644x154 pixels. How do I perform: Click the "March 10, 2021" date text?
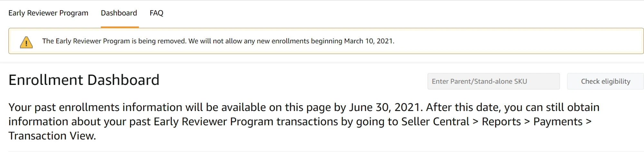point(369,41)
